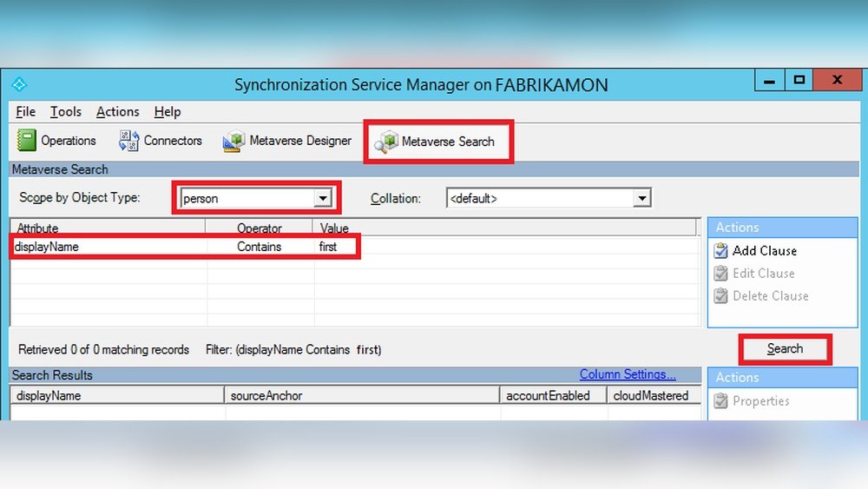
Task: Click the Connectors toolbar label
Action: tap(173, 141)
